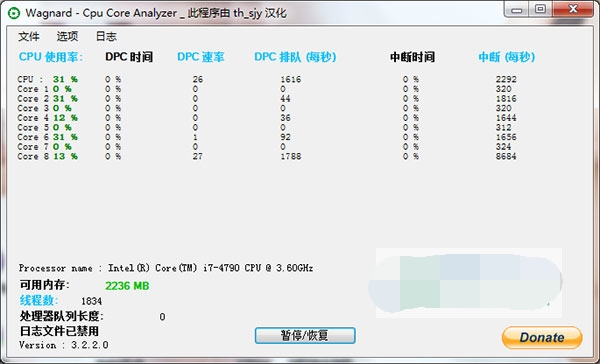The width and height of the screenshot is (600, 364).
Task: Click DPC rate value 26
Action: tap(198, 79)
